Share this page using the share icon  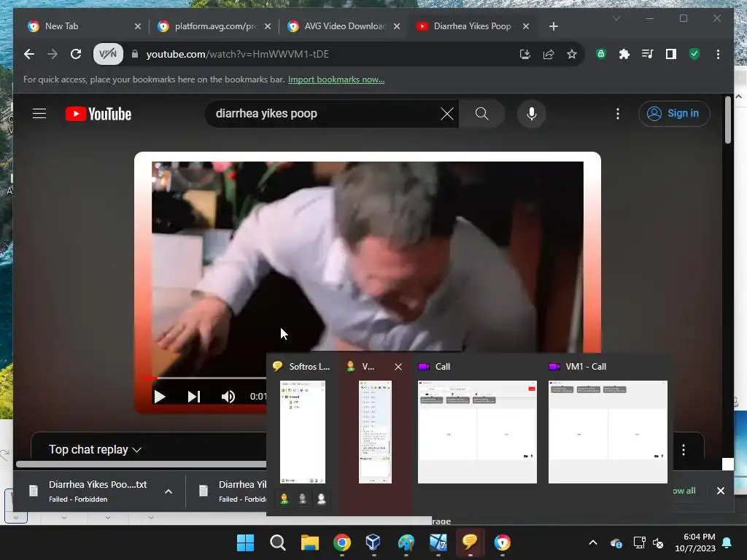549,54
